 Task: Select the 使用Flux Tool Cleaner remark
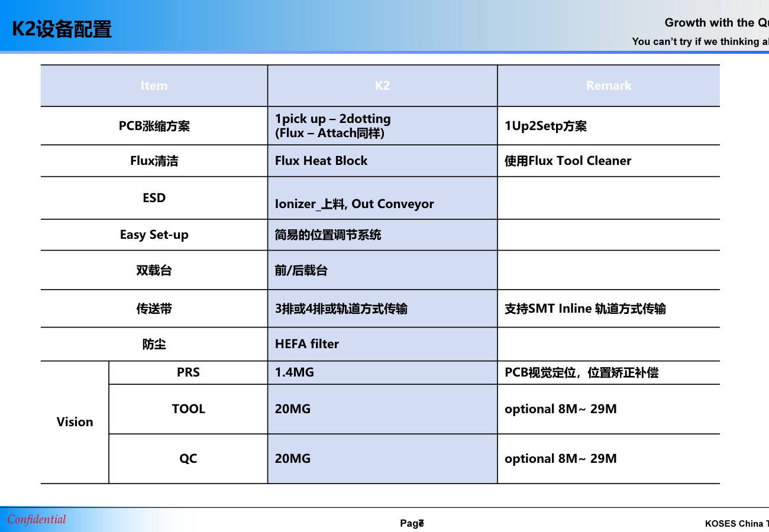coord(567,161)
